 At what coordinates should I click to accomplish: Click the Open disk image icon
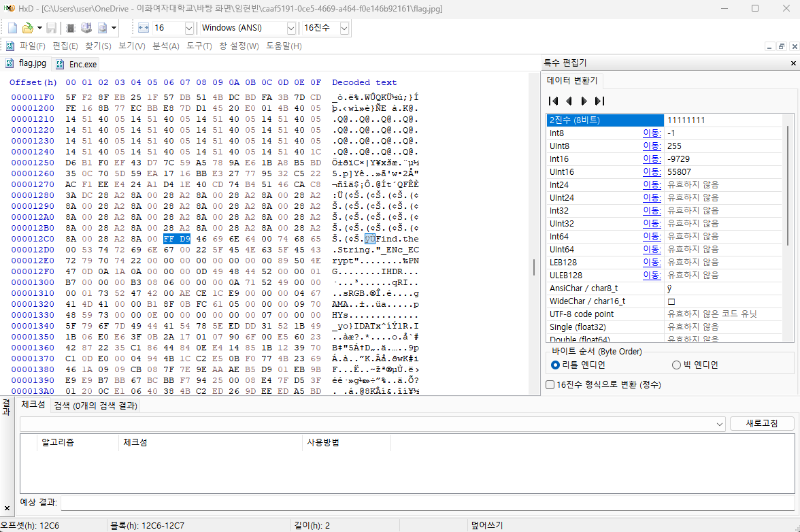[103, 28]
